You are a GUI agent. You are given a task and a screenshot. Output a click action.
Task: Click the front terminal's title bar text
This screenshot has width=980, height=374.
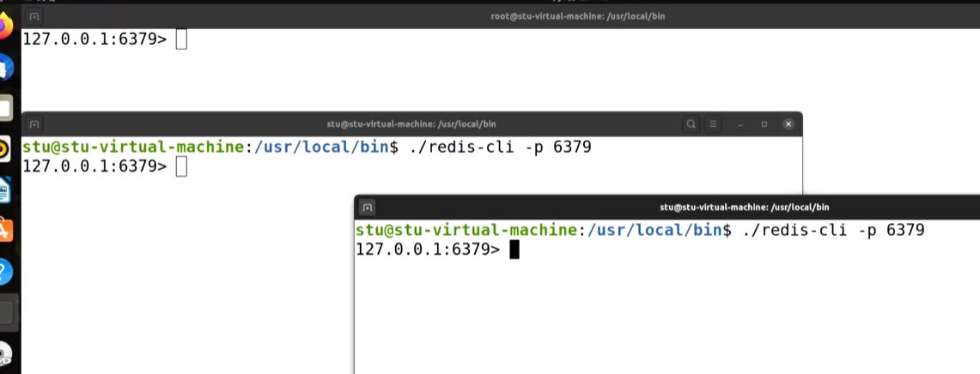point(745,208)
